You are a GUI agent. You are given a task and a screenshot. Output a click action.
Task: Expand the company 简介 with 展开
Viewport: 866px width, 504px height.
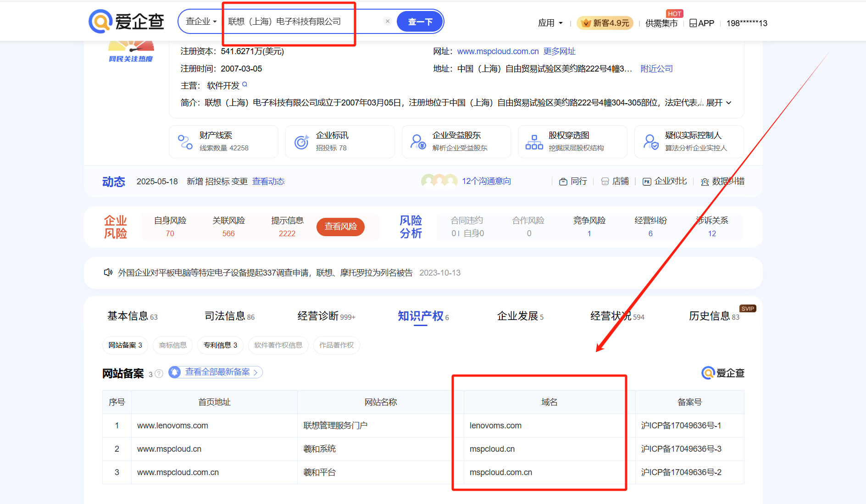pos(719,103)
